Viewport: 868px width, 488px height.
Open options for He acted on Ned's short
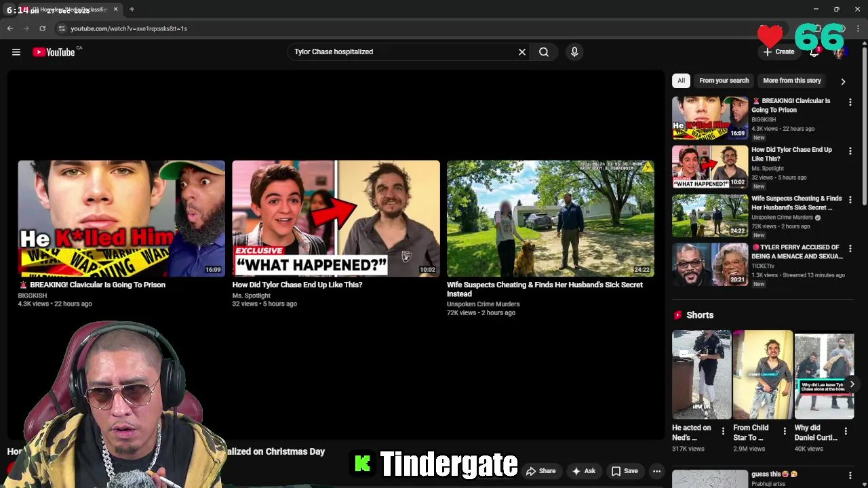723,431
